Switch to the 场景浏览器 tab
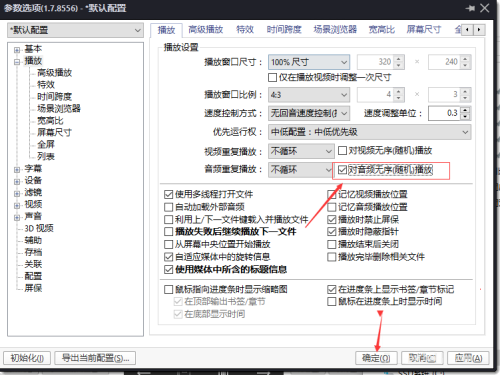Image resolution: width=500 pixels, height=375 pixels. (x=335, y=30)
